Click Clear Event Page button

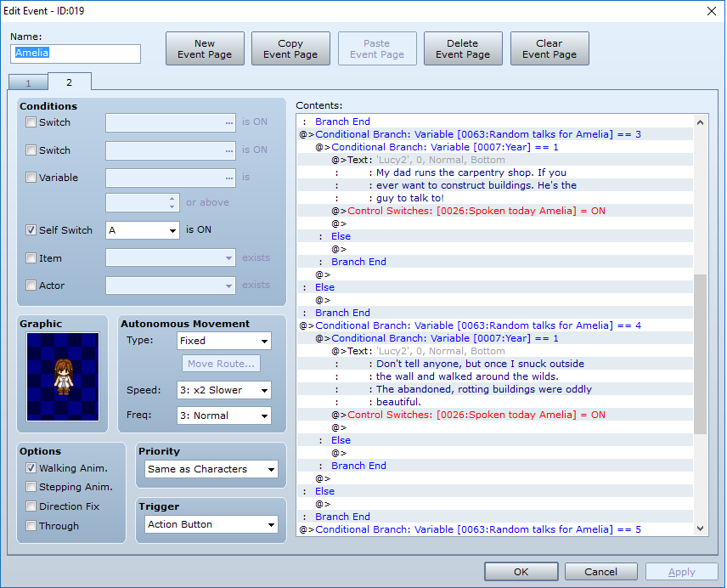point(549,48)
